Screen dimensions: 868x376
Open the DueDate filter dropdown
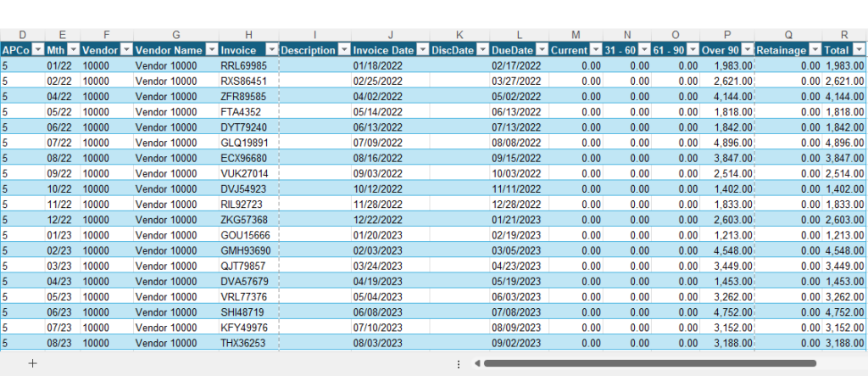tap(542, 50)
